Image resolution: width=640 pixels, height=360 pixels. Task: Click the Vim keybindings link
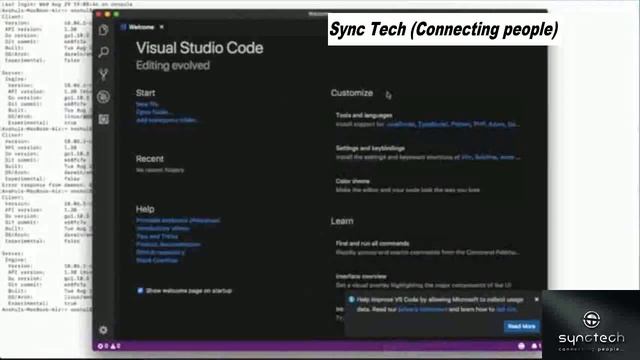[x=467, y=157]
